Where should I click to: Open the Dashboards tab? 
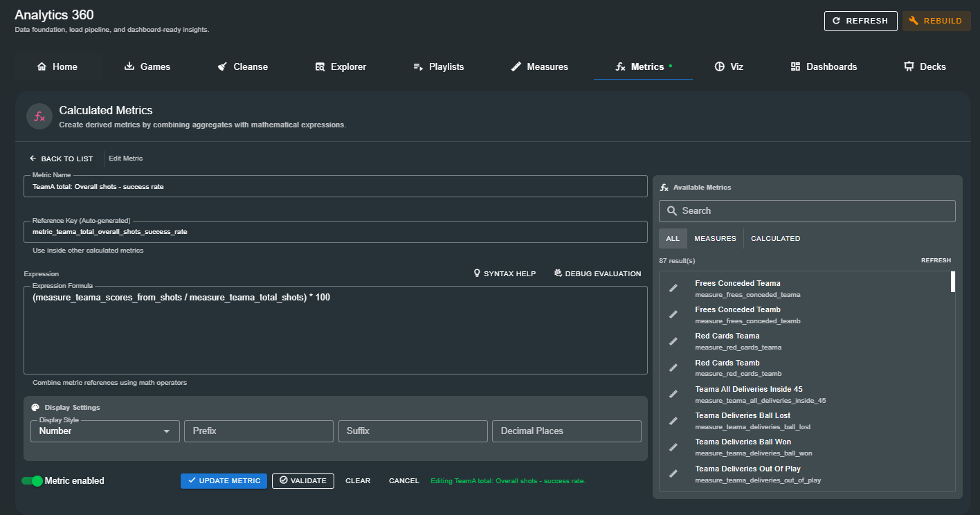[x=824, y=66]
